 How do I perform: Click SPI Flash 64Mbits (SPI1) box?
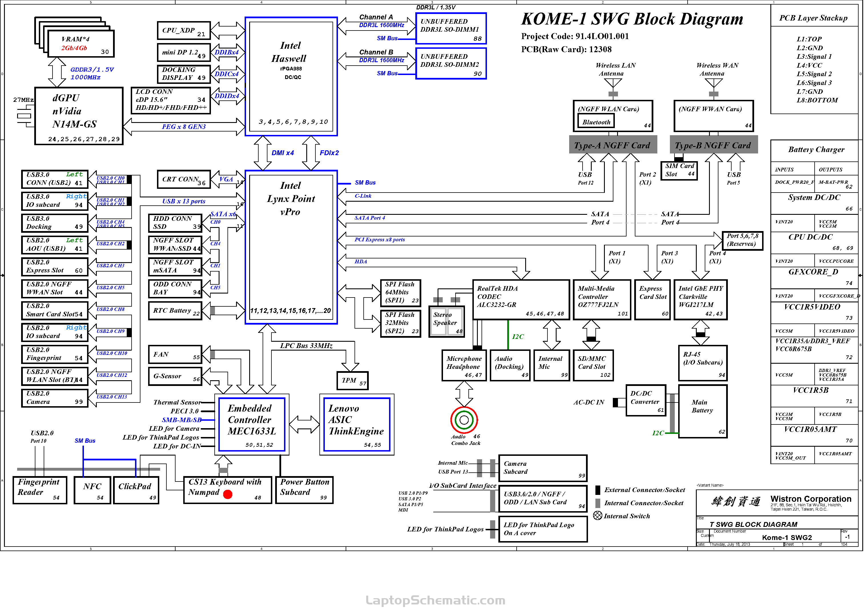click(400, 293)
